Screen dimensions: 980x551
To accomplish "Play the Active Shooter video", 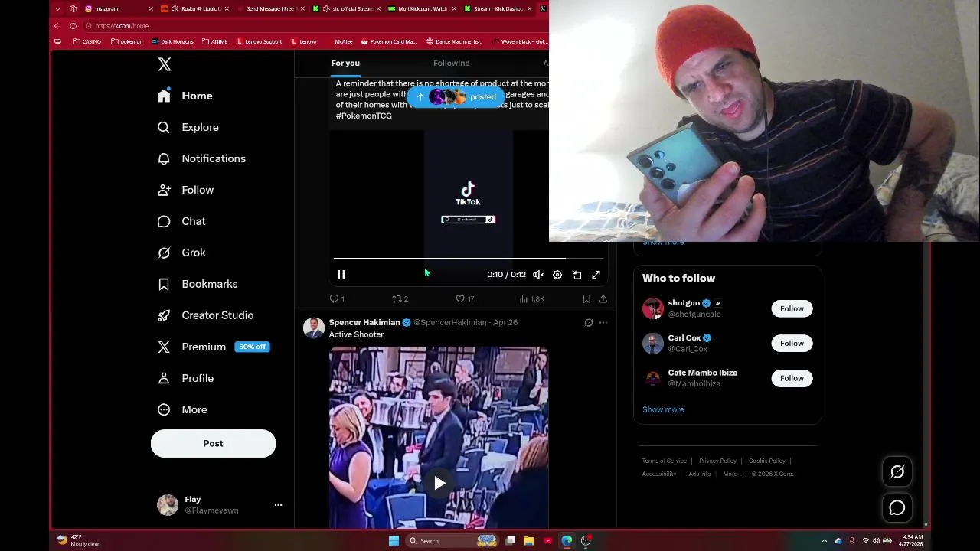I will click(439, 483).
